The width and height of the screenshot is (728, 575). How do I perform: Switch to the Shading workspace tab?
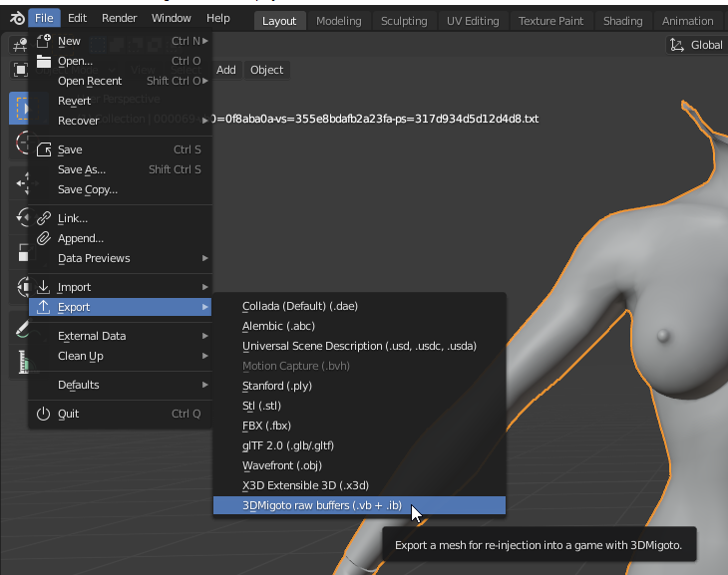click(622, 21)
